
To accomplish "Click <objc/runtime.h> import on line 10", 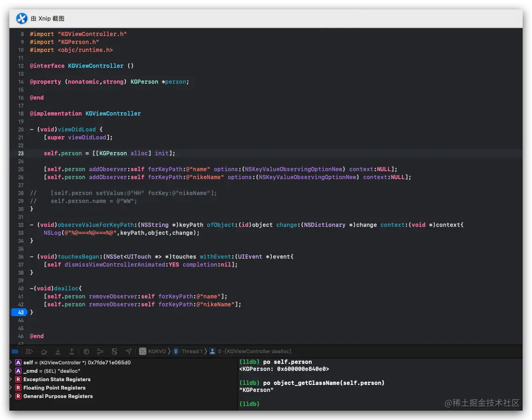I will pos(85,50).
